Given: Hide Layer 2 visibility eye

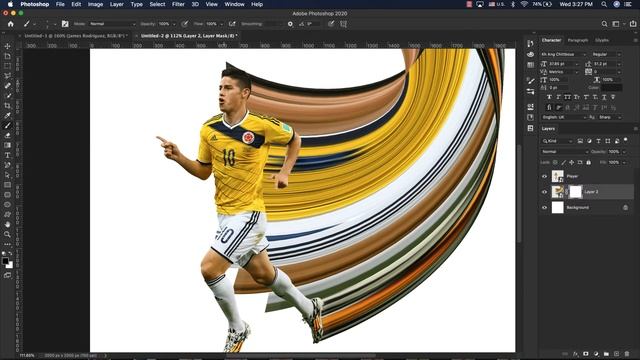Looking at the screenshot, I should [x=544, y=192].
